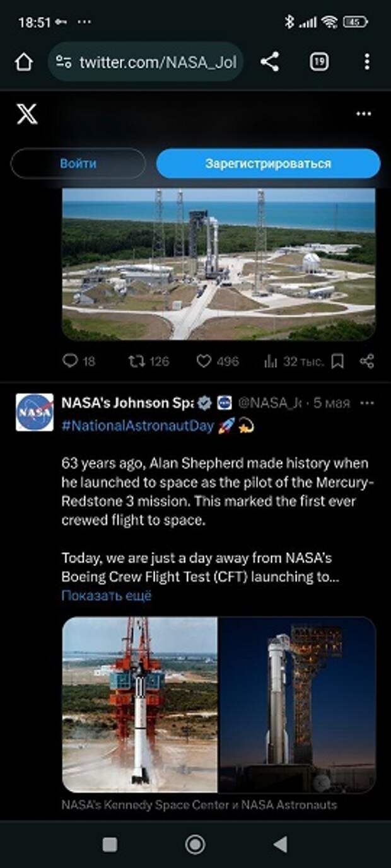View analytics showing 32 тыс. views
The width and height of the screenshot is (391, 868).
pyautogui.click(x=293, y=361)
